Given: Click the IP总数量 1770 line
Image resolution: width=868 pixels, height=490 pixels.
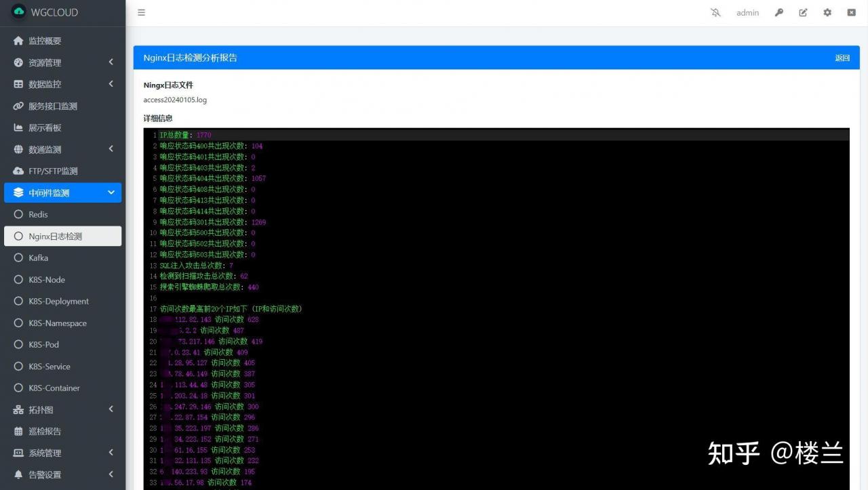Looking at the screenshot, I should click(x=185, y=135).
